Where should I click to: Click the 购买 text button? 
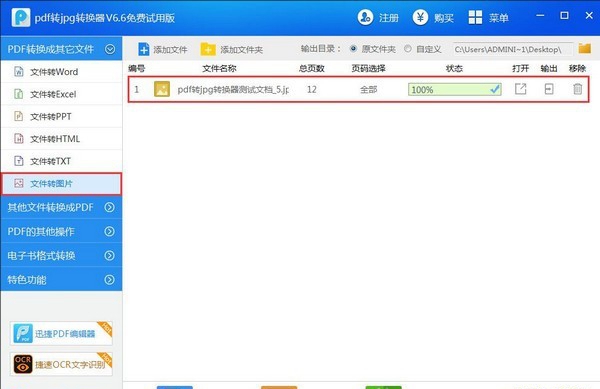(x=444, y=18)
